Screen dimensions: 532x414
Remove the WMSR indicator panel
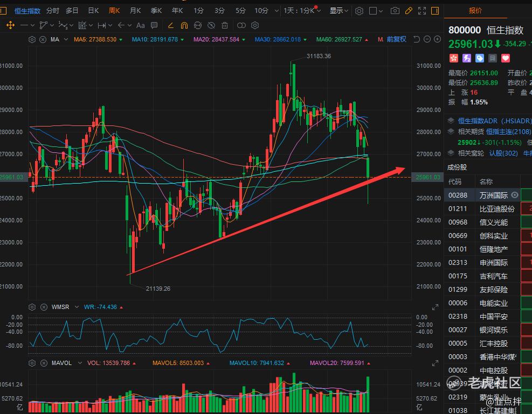44,307
